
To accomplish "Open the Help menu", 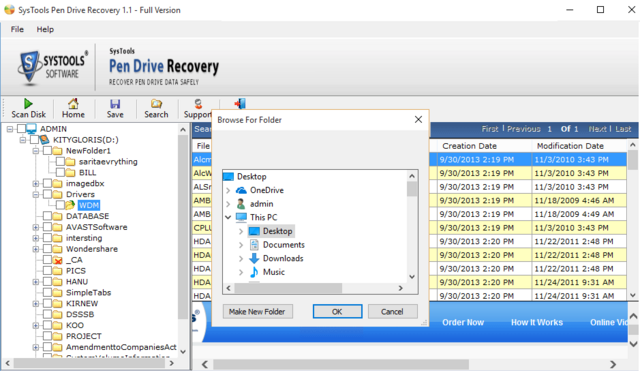I will (45, 29).
